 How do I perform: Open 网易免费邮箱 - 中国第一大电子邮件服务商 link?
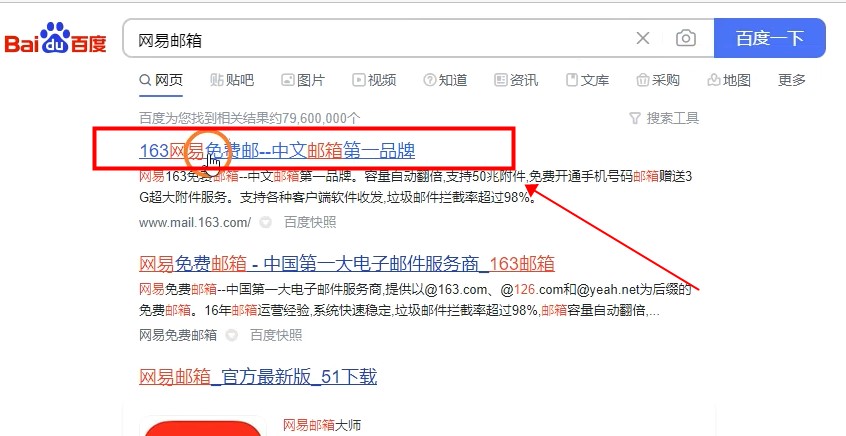pos(347,264)
